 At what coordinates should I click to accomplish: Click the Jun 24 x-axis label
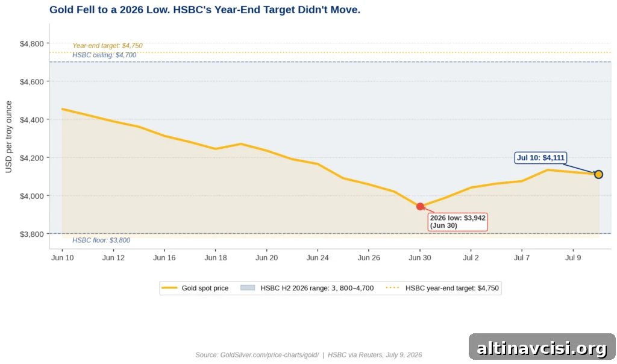(x=318, y=258)
